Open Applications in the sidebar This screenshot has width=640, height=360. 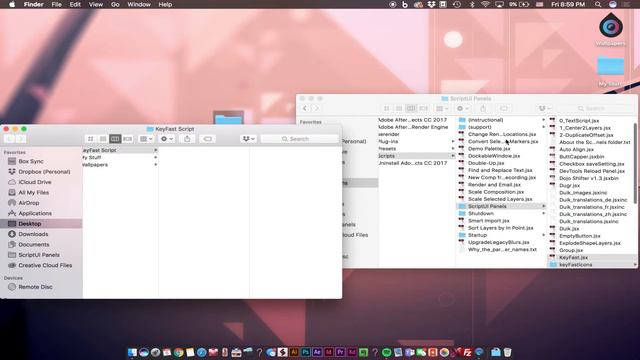(35, 213)
